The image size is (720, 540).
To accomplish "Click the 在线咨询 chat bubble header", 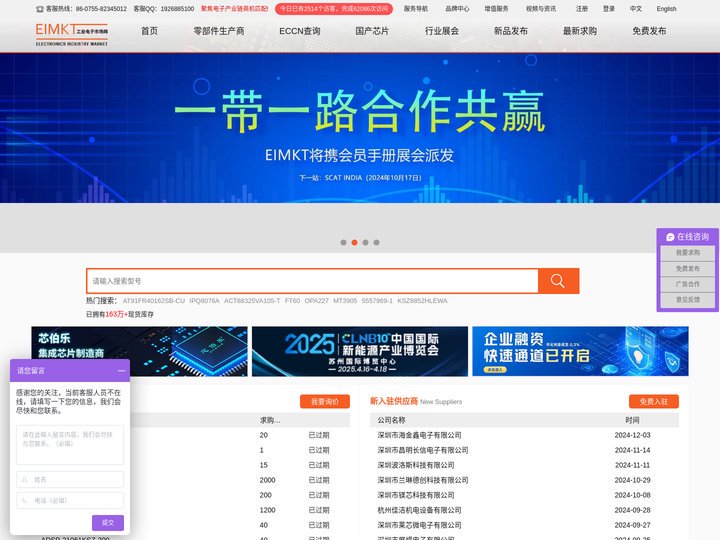I will [687, 237].
